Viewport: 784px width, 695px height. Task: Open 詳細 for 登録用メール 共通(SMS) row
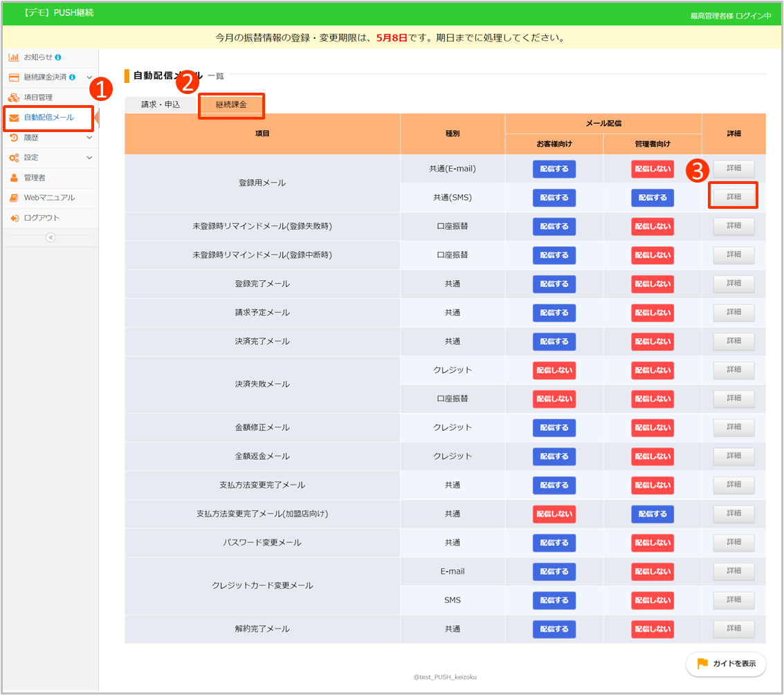(x=733, y=196)
